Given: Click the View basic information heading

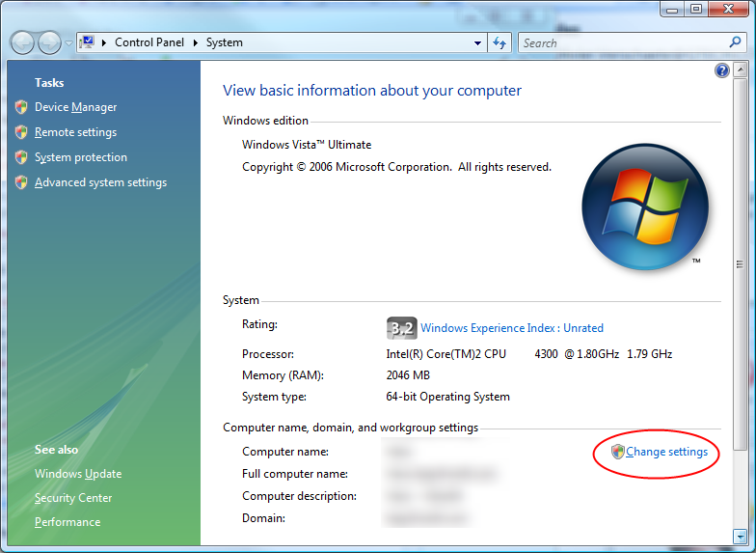Looking at the screenshot, I should pyautogui.click(x=372, y=91).
